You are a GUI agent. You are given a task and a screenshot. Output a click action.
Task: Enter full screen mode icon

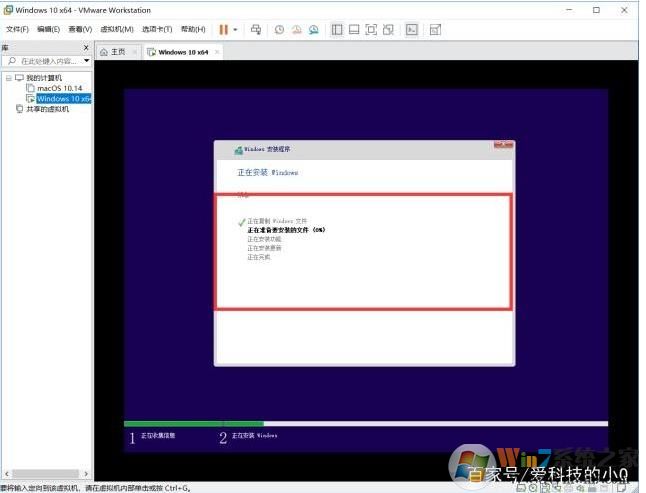point(371,30)
